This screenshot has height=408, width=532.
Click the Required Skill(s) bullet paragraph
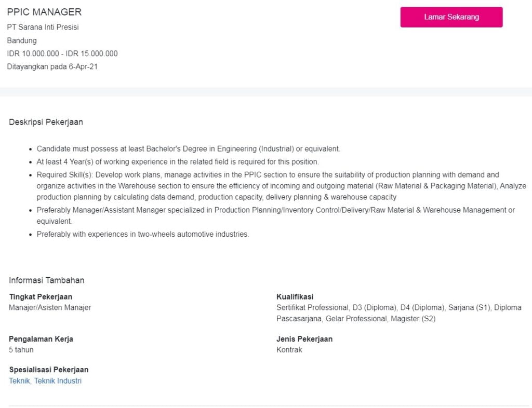(281, 186)
